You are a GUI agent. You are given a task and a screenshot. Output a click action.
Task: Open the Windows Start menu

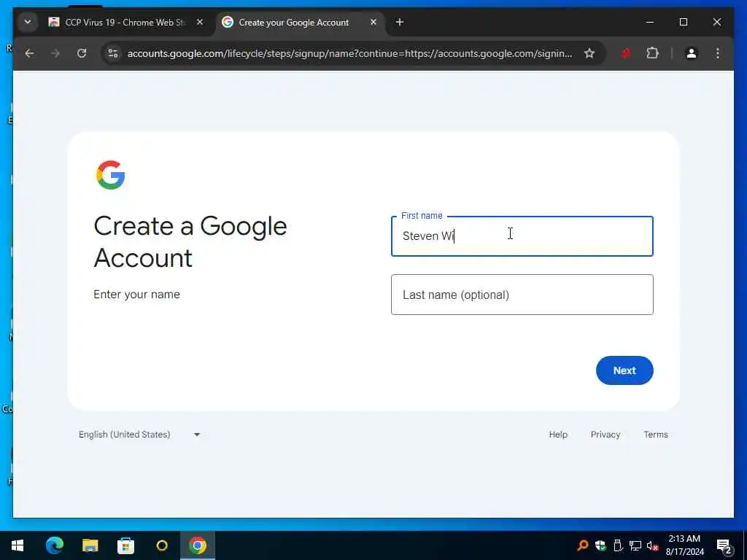click(18, 545)
